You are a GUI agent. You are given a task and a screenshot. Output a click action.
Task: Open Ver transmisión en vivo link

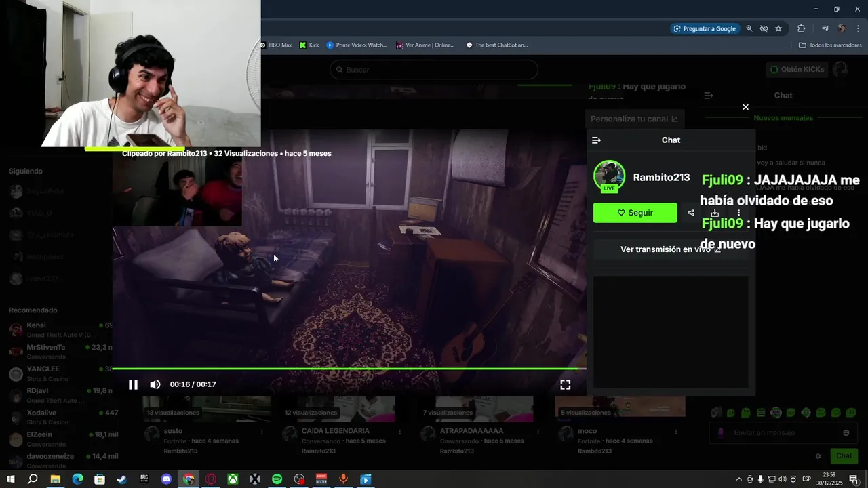point(671,249)
